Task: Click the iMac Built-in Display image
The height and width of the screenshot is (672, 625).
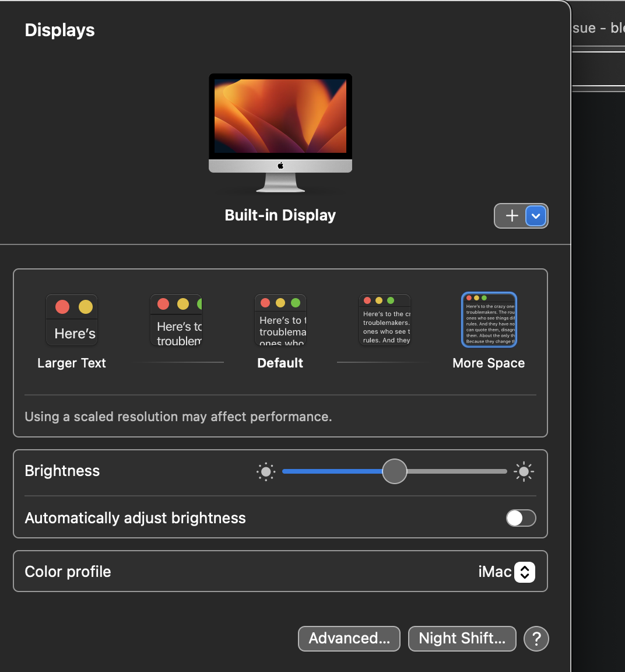Action: 280,132
